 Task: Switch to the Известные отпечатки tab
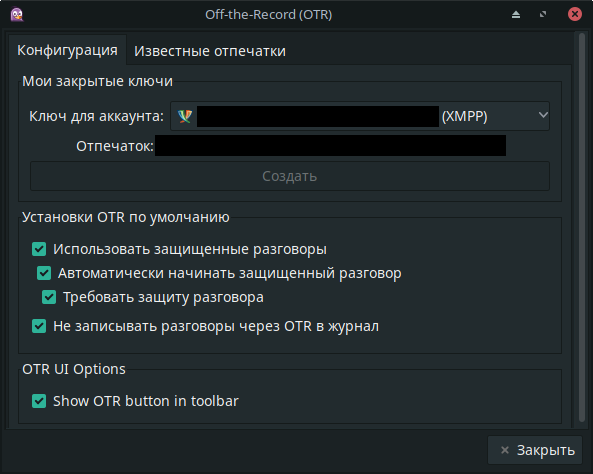coord(210,51)
